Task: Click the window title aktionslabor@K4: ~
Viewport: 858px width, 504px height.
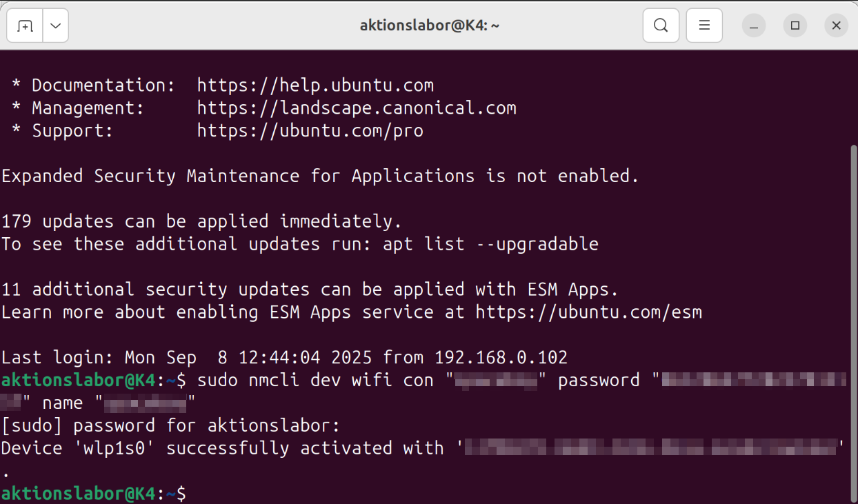Action: (x=429, y=26)
